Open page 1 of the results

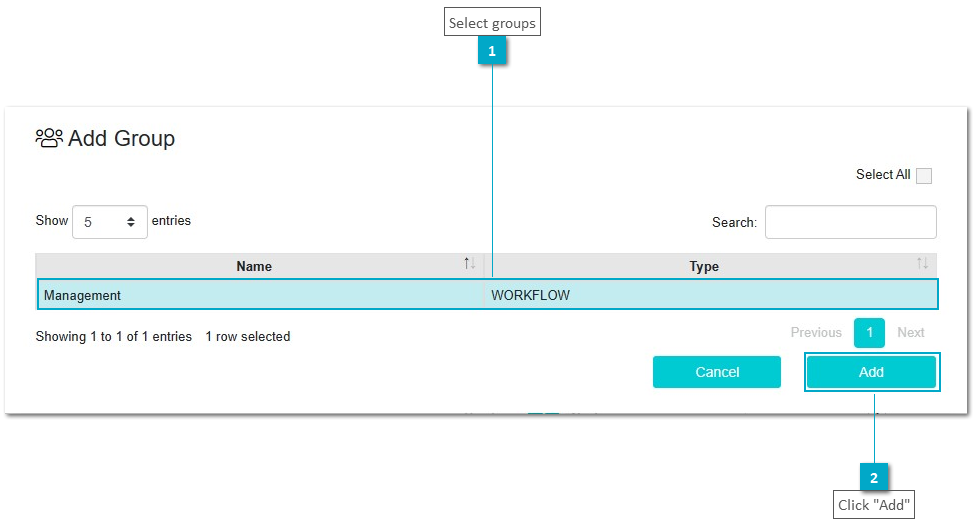tap(869, 332)
